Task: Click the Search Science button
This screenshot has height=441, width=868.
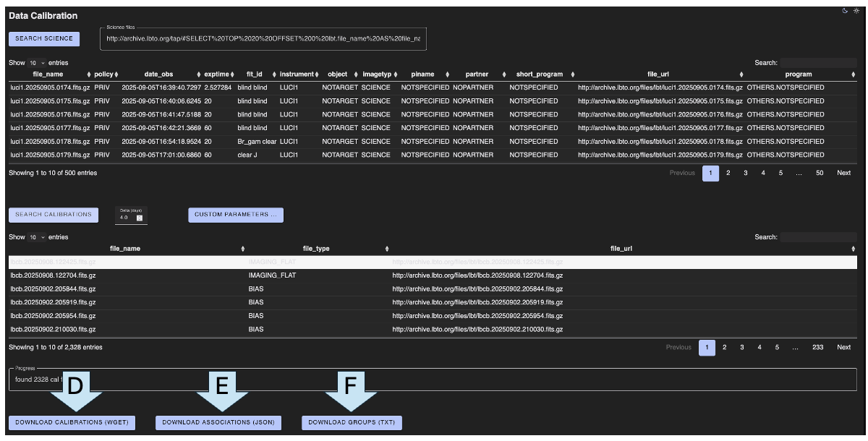Action: (x=44, y=38)
